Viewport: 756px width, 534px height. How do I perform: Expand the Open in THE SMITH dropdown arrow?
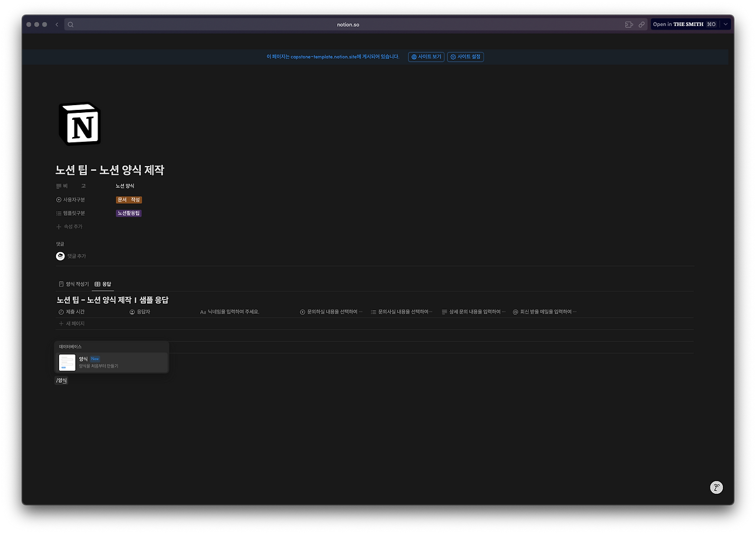725,24
